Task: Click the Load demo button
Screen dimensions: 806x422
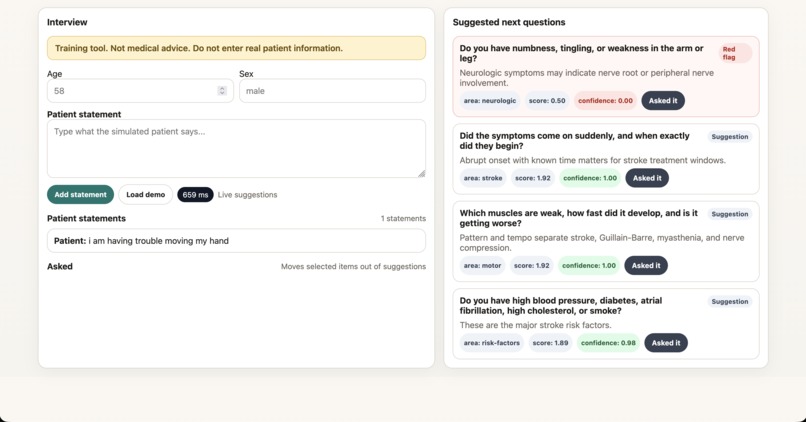Action: click(145, 195)
